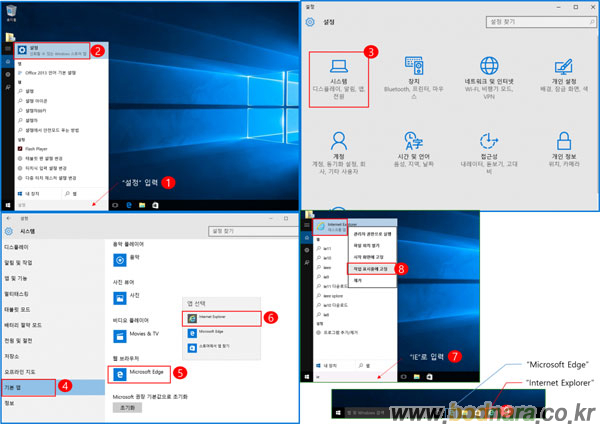Click the Start button in the bottom-right desktop taskbar
The height and width of the screenshot is (424, 600).
click(x=307, y=377)
